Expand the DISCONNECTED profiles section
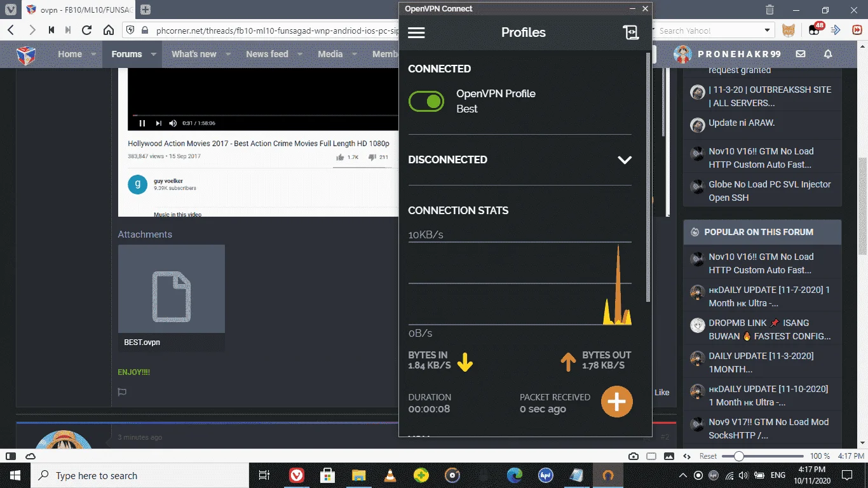Screen dimensions: 868x488 click(x=625, y=160)
